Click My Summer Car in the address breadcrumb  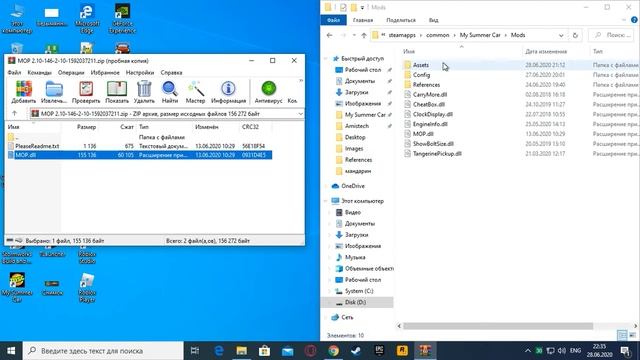(480, 35)
